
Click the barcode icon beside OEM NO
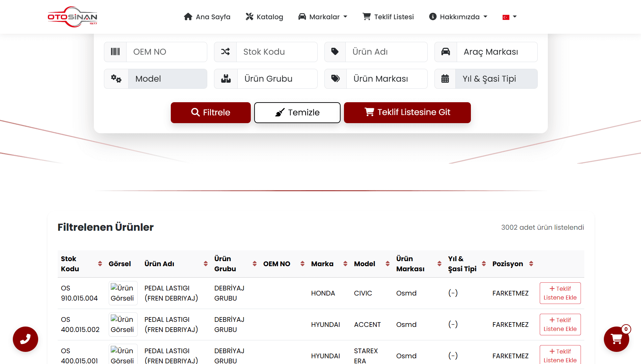pos(115,52)
